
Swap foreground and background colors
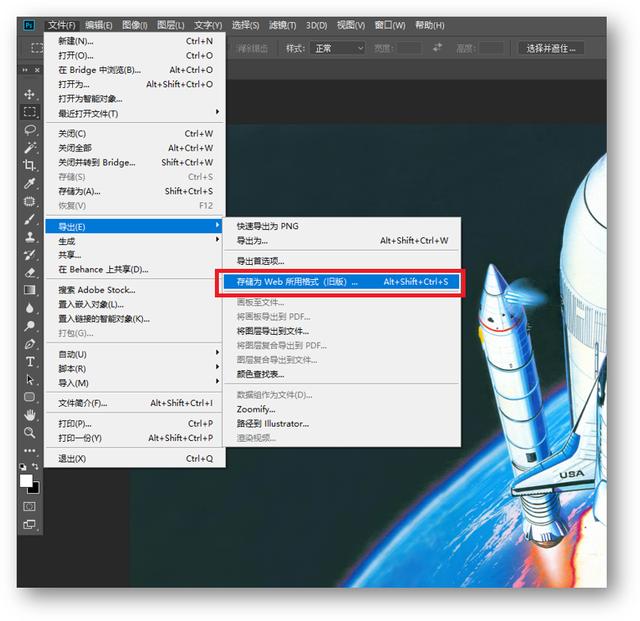(x=37, y=467)
